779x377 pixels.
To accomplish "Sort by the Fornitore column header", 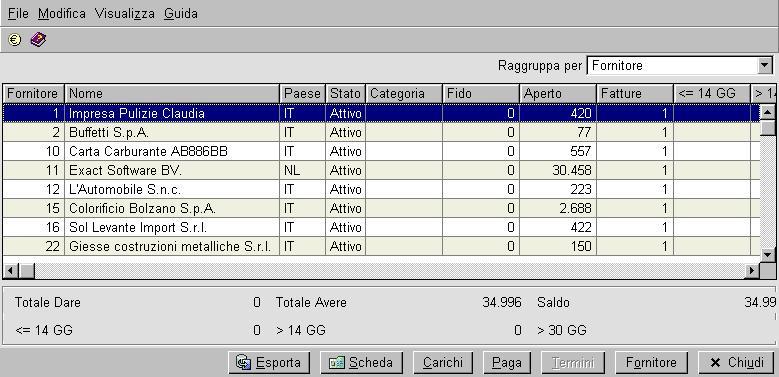I will click(33, 93).
